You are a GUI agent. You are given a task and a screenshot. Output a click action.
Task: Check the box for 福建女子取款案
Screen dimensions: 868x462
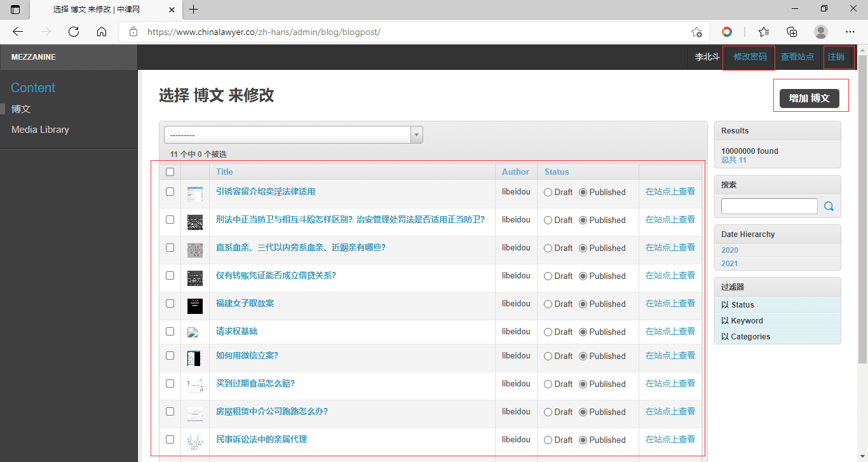(x=170, y=303)
